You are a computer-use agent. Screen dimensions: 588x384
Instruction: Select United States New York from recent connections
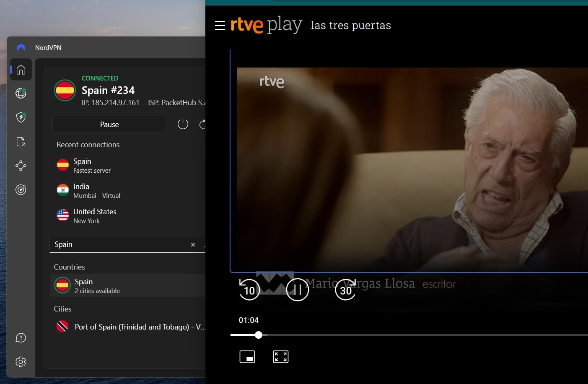click(x=94, y=215)
